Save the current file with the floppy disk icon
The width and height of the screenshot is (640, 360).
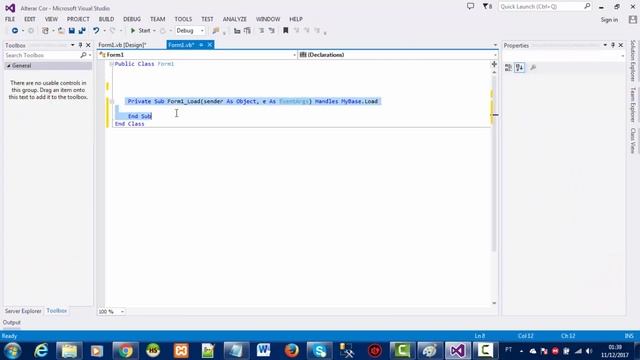click(x=71, y=31)
